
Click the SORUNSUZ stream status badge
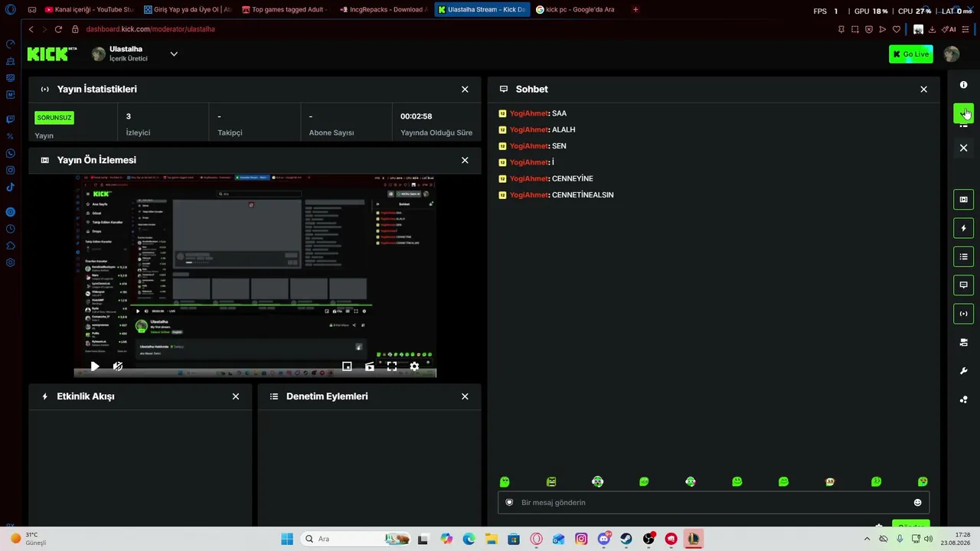(54, 118)
